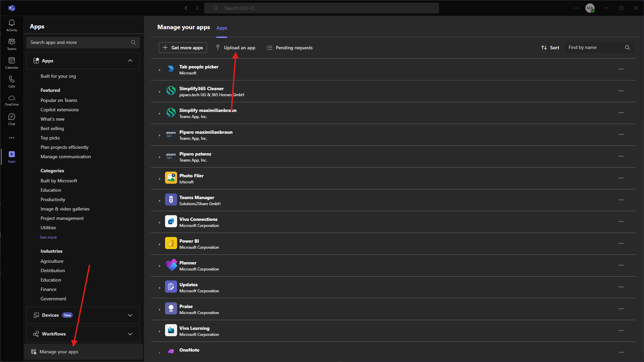Open Pending requests
Screen dimensions: 644x362
click(x=290, y=48)
